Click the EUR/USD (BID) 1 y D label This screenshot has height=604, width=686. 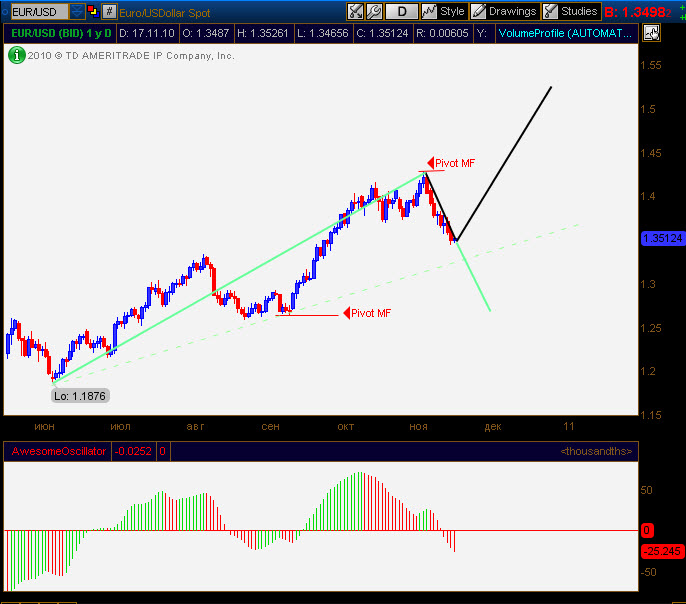(x=60, y=33)
